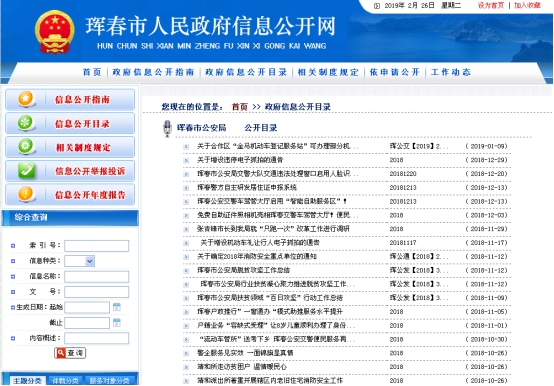Viewport: 554px width, 386px height.
Task: Click the bullet icon beside 内容概述 label
Action: (x=13, y=338)
